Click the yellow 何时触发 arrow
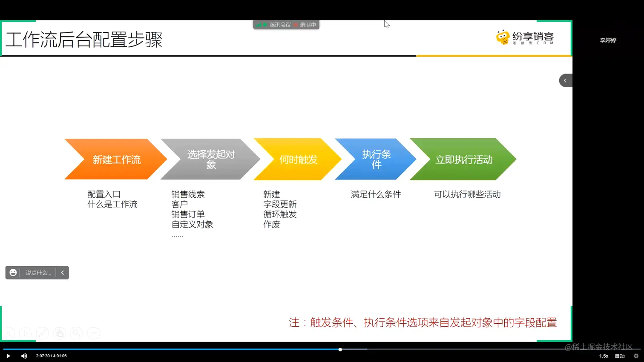The height and width of the screenshot is (362, 644). [298, 159]
